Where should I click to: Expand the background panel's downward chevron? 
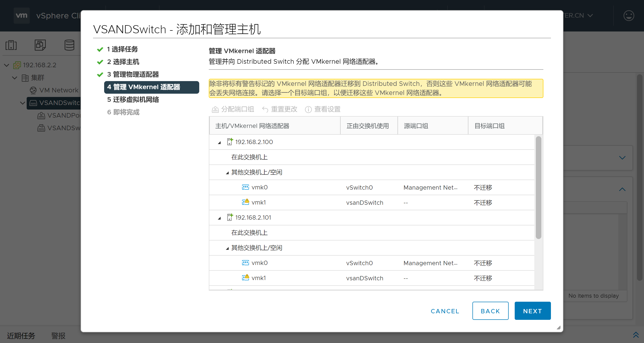point(622,158)
